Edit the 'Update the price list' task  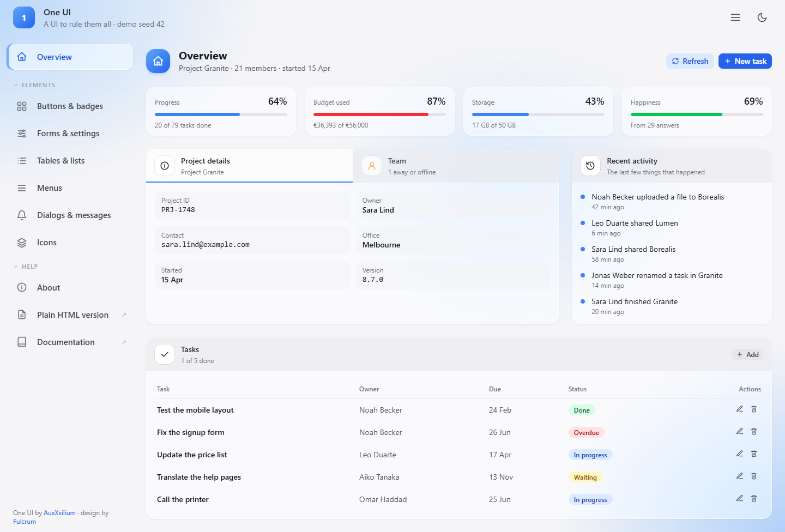click(740, 454)
